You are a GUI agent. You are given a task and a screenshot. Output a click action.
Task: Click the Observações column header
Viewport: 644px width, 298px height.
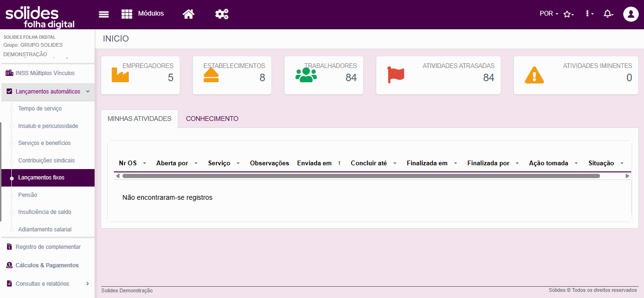pyautogui.click(x=270, y=163)
